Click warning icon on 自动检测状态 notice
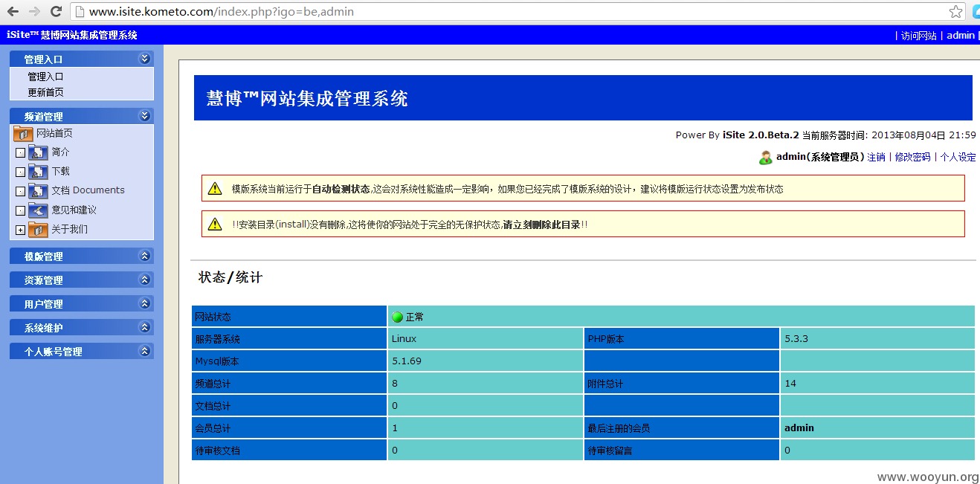980x484 pixels. tap(215, 189)
